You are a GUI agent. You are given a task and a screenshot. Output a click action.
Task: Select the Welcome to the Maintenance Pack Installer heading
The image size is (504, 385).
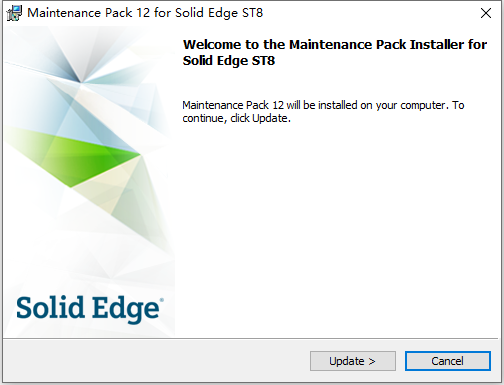335,53
